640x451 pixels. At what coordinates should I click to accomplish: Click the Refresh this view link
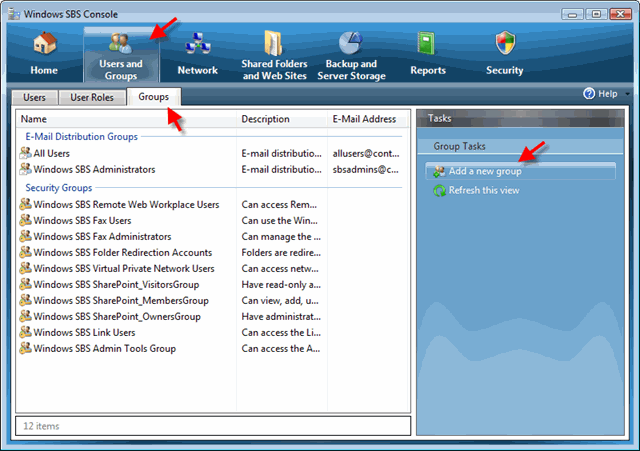(484, 191)
